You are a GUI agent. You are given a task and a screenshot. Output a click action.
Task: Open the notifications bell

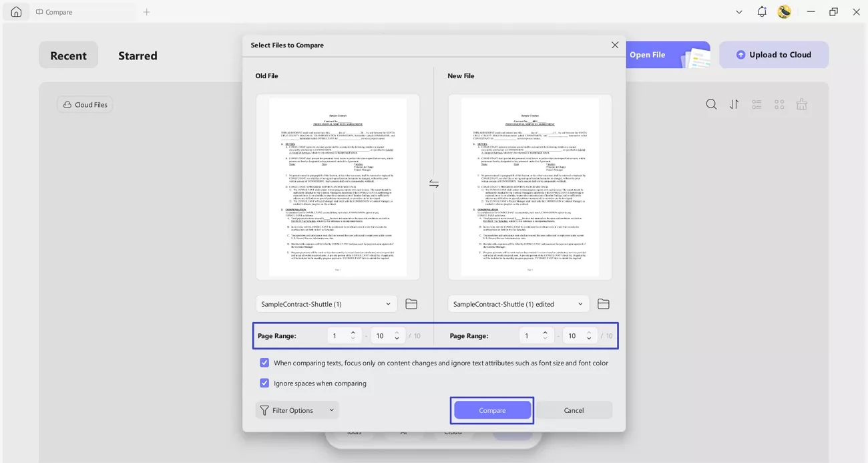pyautogui.click(x=762, y=12)
